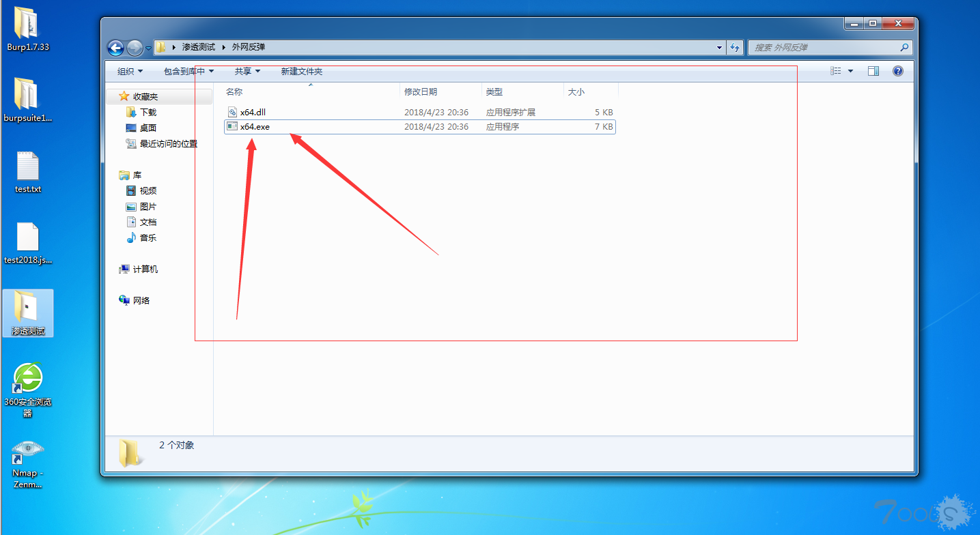The image size is (980, 535).
Task: Click the 5 KB size cell
Action: pos(604,112)
